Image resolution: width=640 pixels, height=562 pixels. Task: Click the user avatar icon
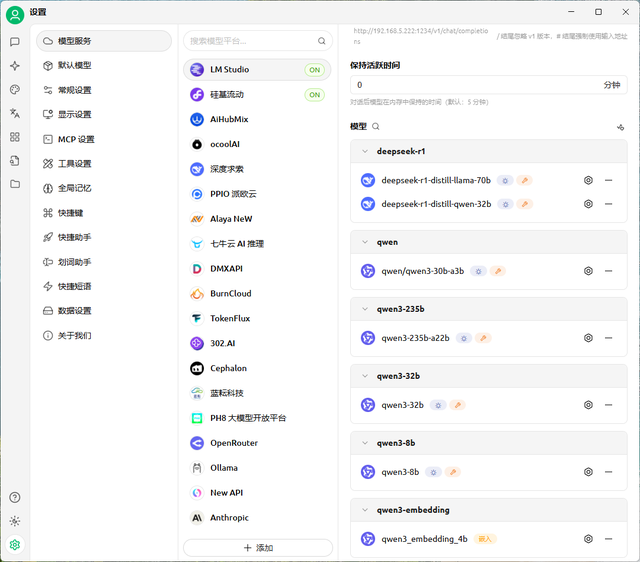coord(15,15)
